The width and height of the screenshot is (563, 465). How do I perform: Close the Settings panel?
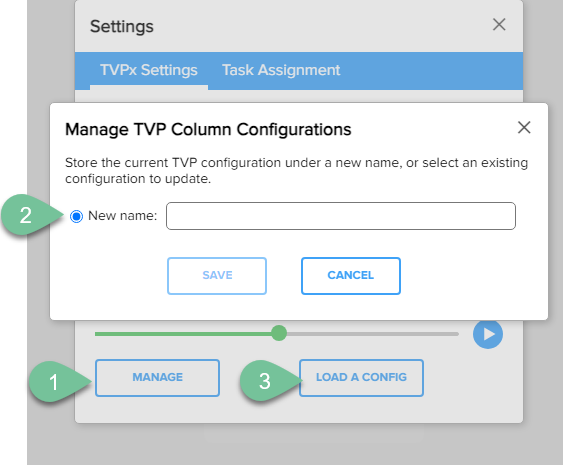(x=499, y=25)
